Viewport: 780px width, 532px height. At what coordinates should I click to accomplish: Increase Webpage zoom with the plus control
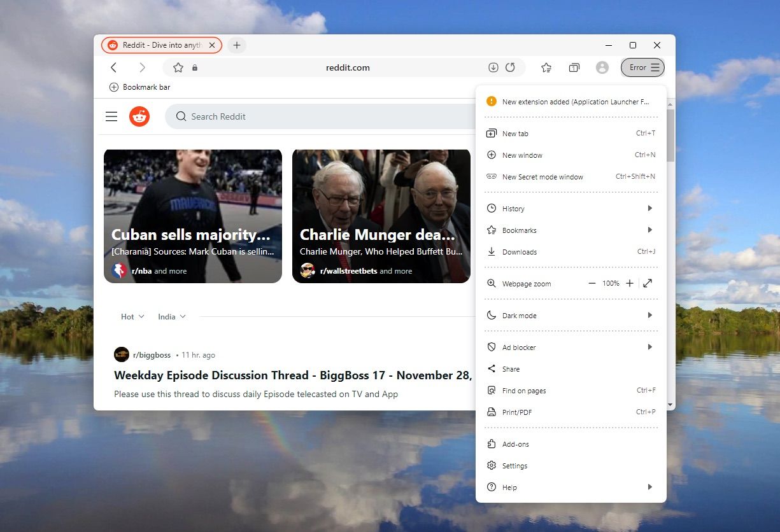pyautogui.click(x=629, y=283)
